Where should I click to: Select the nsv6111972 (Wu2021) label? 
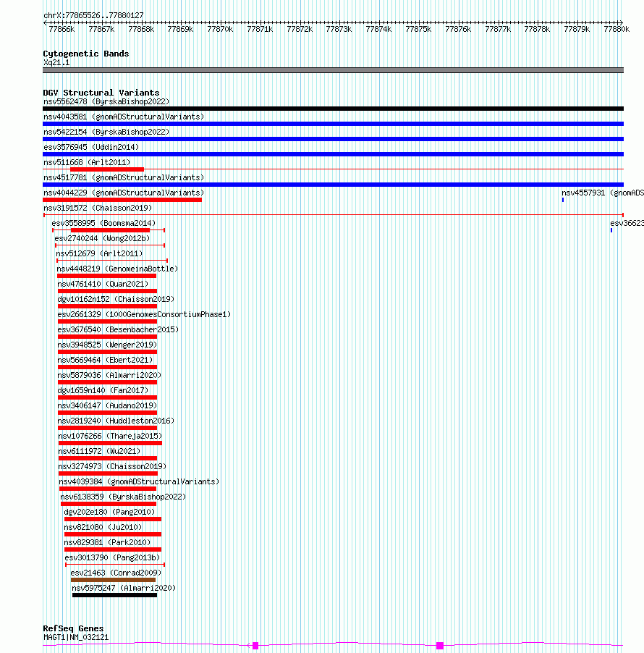99,451
